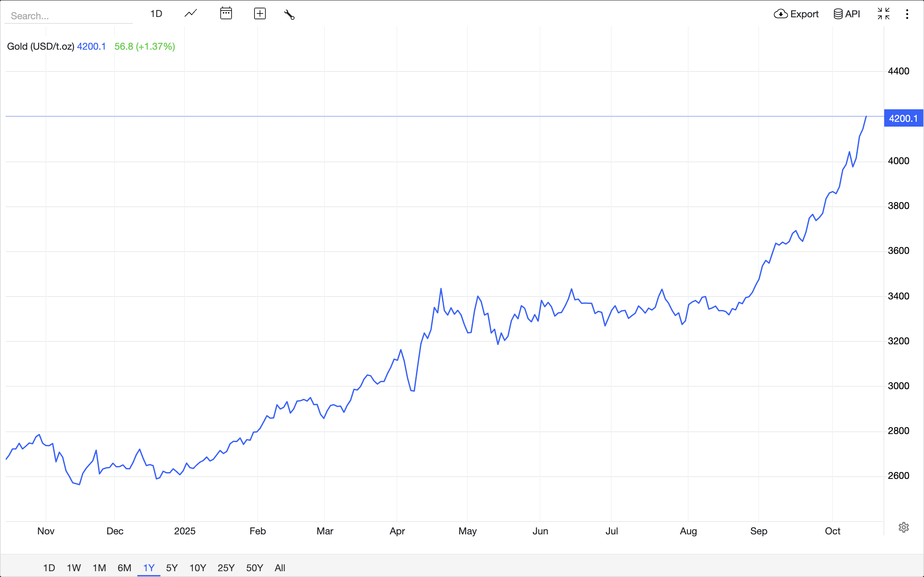This screenshot has height=577, width=924.
Task: Select the 5Y time range
Action: (172, 567)
